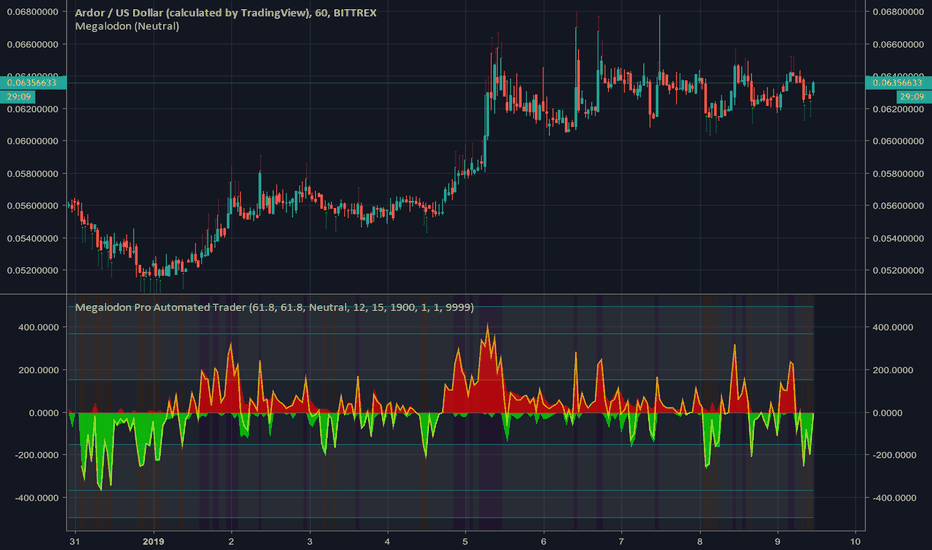Click the 2019 label on time axis

click(x=153, y=542)
